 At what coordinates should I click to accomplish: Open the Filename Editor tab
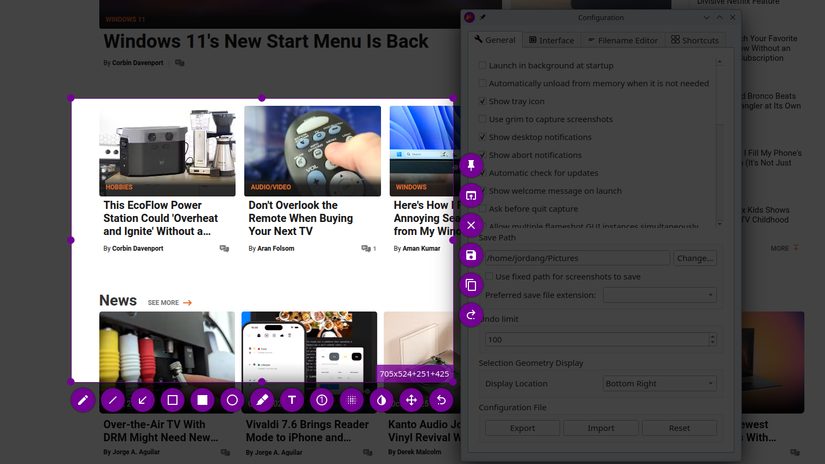[x=622, y=41]
